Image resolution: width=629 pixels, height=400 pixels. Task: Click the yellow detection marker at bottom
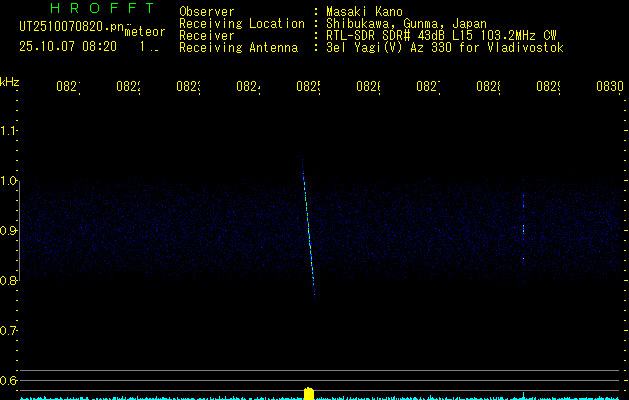(309, 392)
